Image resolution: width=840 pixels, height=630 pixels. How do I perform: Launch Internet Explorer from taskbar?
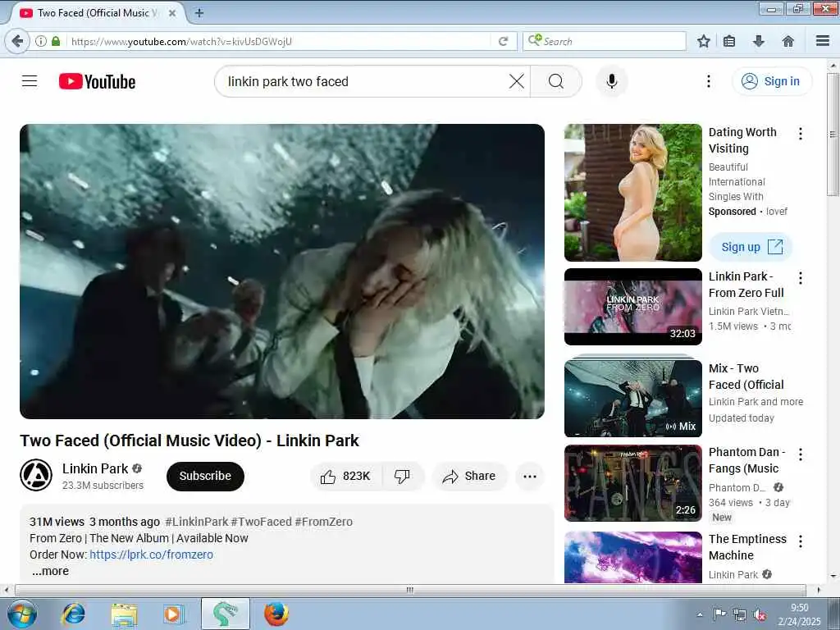(x=73, y=614)
